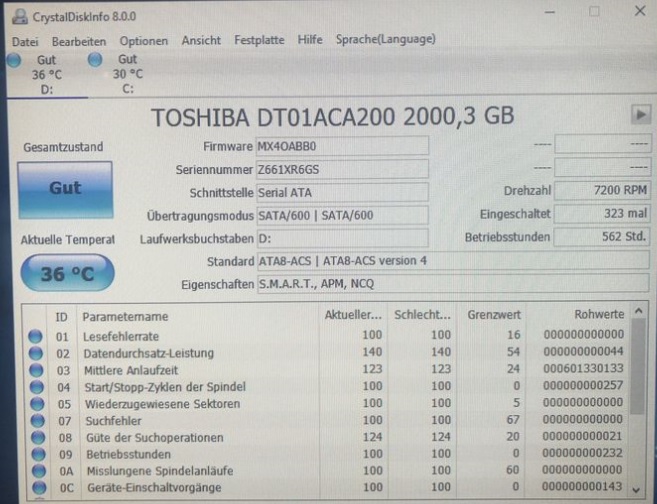Screen dimensions: 657x504
Task: Open the Optionen menu
Action: pyautogui.click(x=144, y=41)
